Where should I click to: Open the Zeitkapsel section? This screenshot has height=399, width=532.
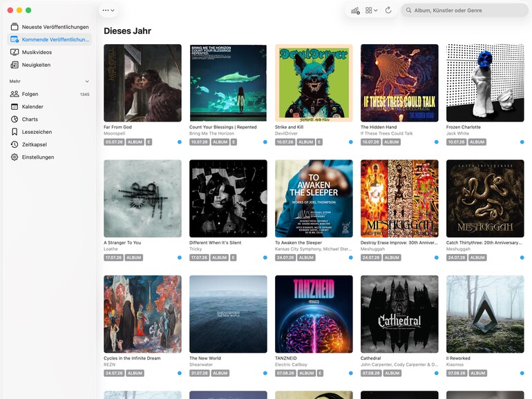(x=50, y=144)
